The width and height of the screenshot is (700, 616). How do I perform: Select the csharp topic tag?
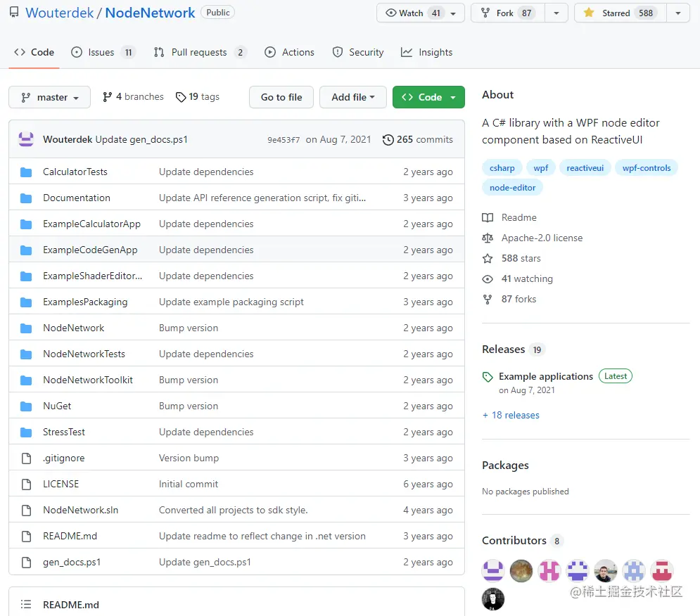click(x=502, y=168)
